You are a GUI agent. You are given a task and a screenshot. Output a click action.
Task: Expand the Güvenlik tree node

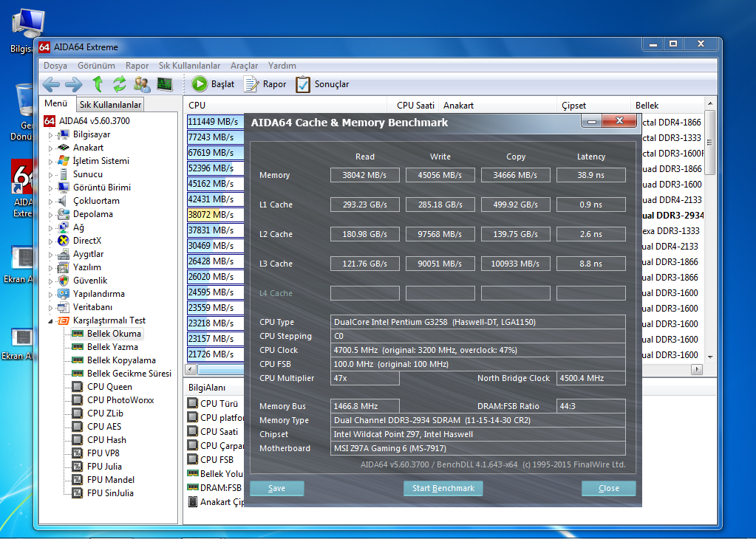(50, 281)
